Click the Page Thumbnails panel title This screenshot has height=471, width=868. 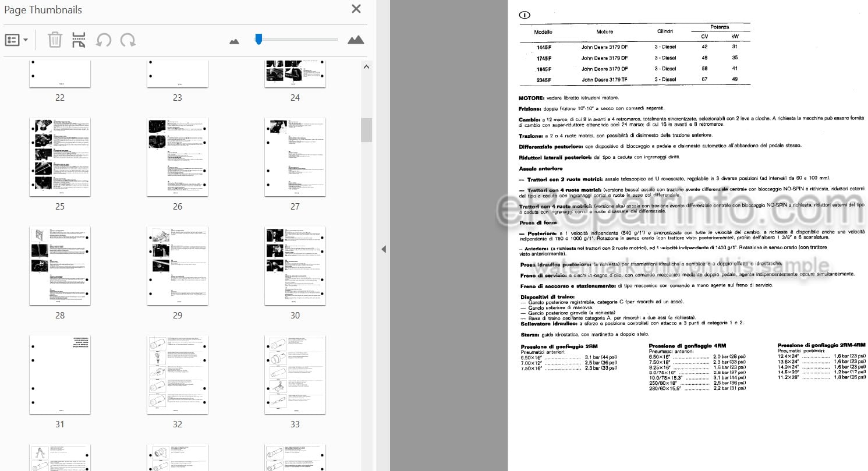[x=43, y=10]
